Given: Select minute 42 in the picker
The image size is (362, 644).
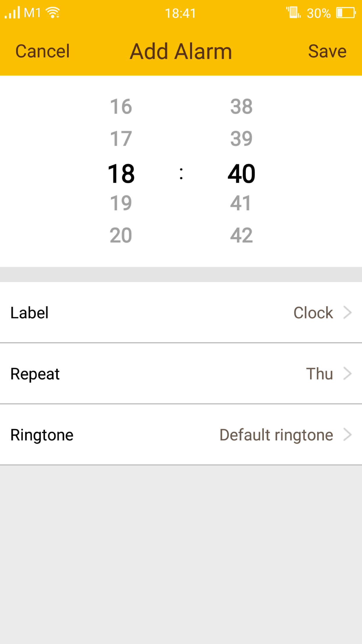Looking at the screenshot, I should [241, 235].
